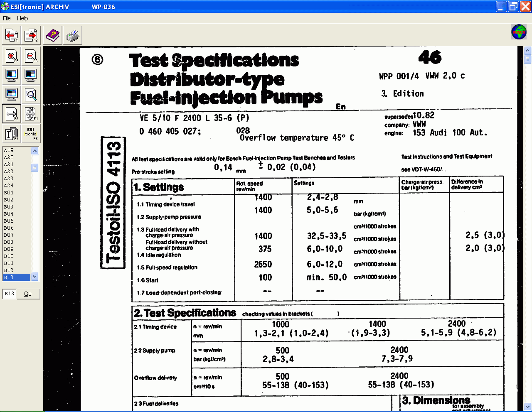Image resolution: width=532 pixels, height=412 pixels.
Task: Go to next page with F12 icon
Action: tap(31, 35)
